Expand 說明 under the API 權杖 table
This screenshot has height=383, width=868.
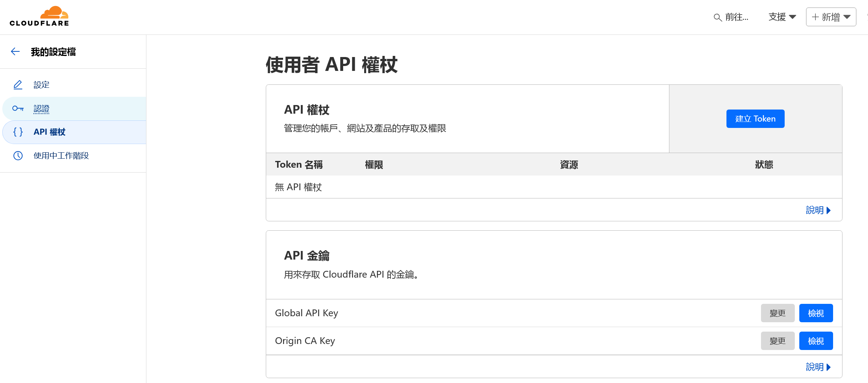pyautogui.click(x=818, y=210)
